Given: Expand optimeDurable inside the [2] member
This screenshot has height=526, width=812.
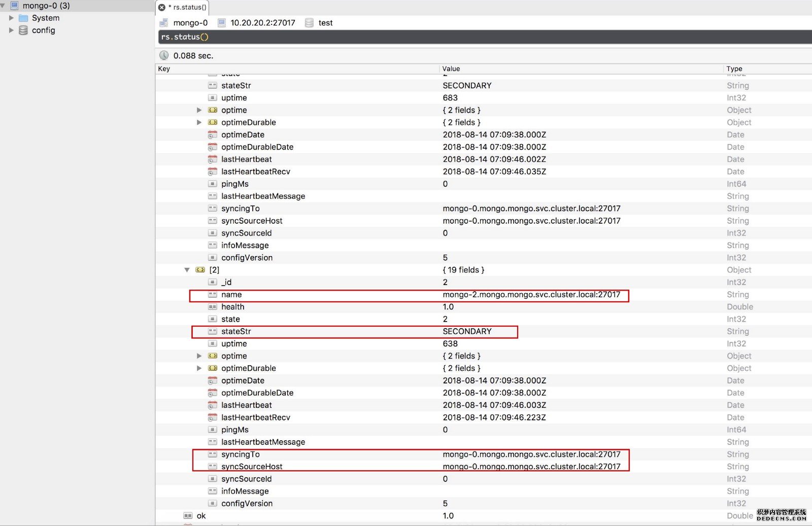Looking at the screenshot, I should pyautogui.click(x=199, y=368).
